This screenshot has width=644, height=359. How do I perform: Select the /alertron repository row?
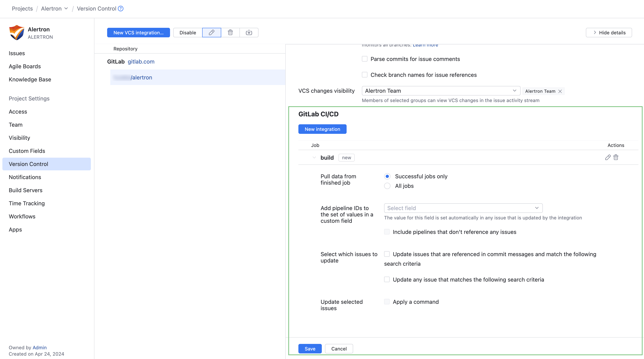pos(141,77)
